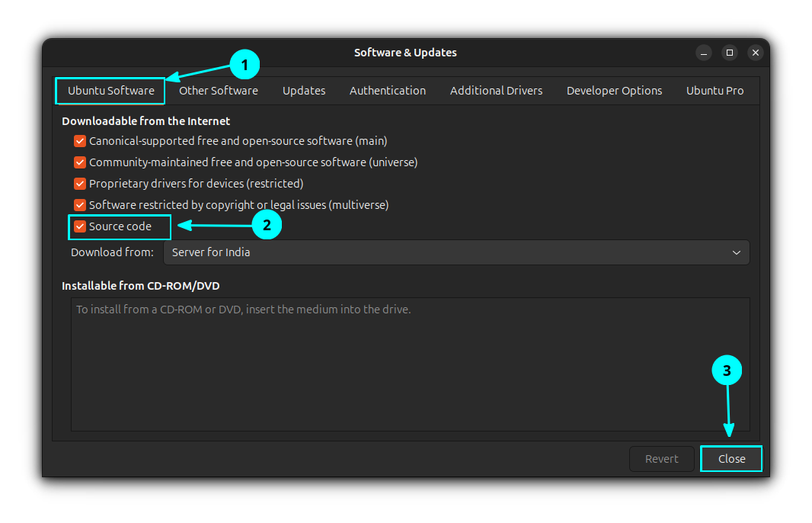This screenshot has height=523, width=812.
Task: Minimize the Software & Updates window
Action: (703, 53)
